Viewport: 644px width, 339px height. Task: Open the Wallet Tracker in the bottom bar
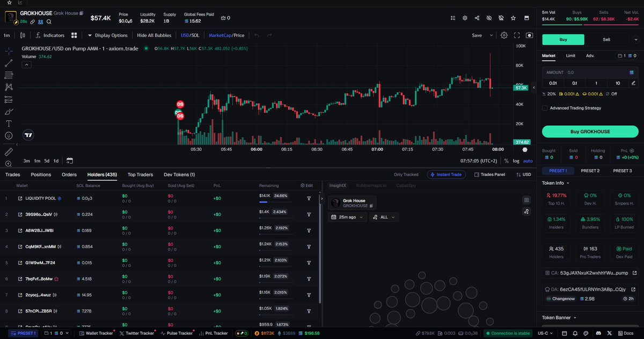pyautogui.click(x=96, y=333)
